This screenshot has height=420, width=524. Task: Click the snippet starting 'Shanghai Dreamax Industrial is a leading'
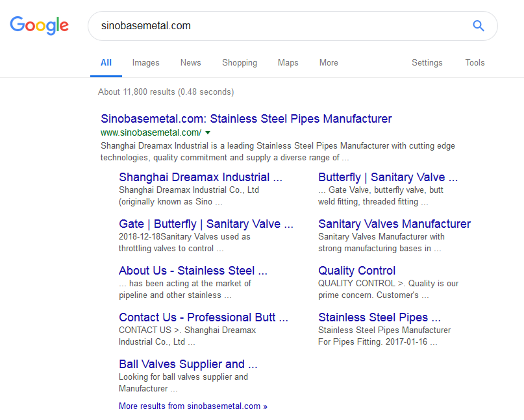coord(278,152)
